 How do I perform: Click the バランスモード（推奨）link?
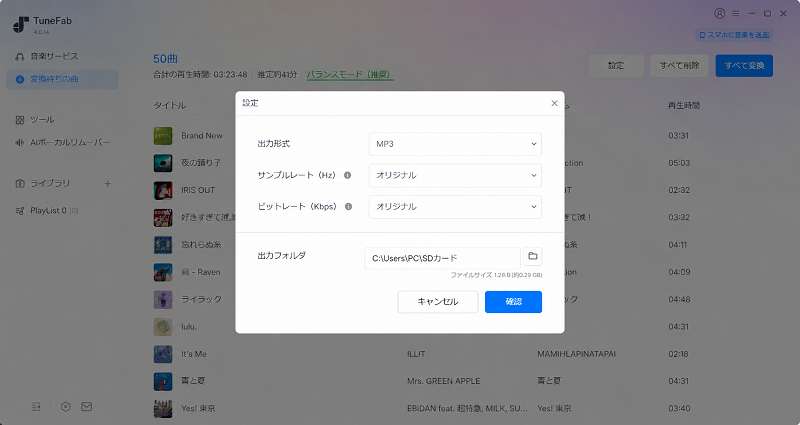pos(349,74)
